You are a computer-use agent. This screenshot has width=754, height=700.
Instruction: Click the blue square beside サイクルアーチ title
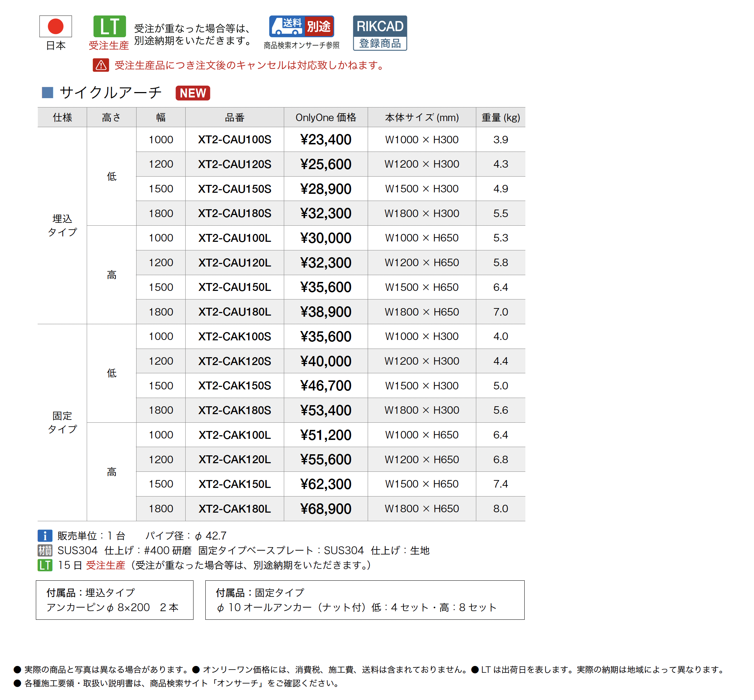47,92
